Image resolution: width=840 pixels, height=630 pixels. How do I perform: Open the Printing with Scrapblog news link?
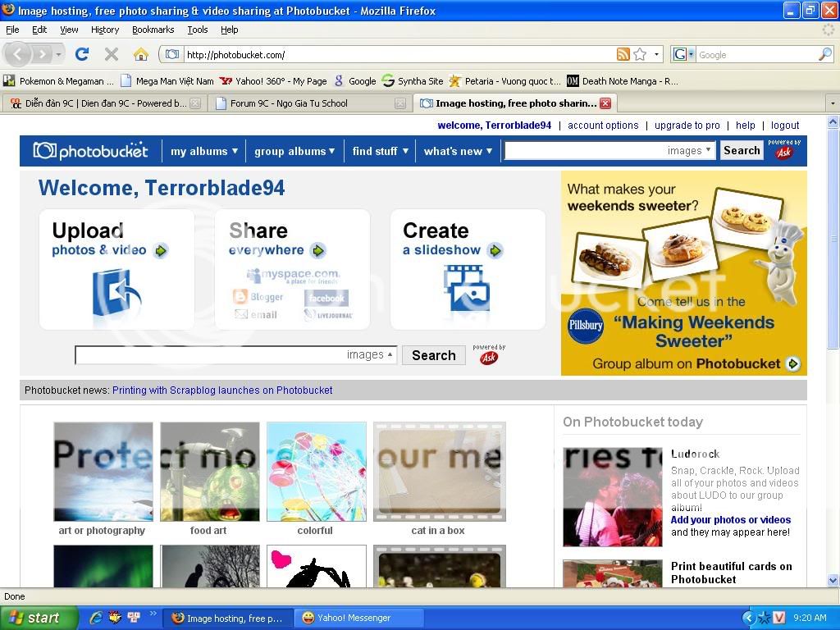tap(222, 390)
